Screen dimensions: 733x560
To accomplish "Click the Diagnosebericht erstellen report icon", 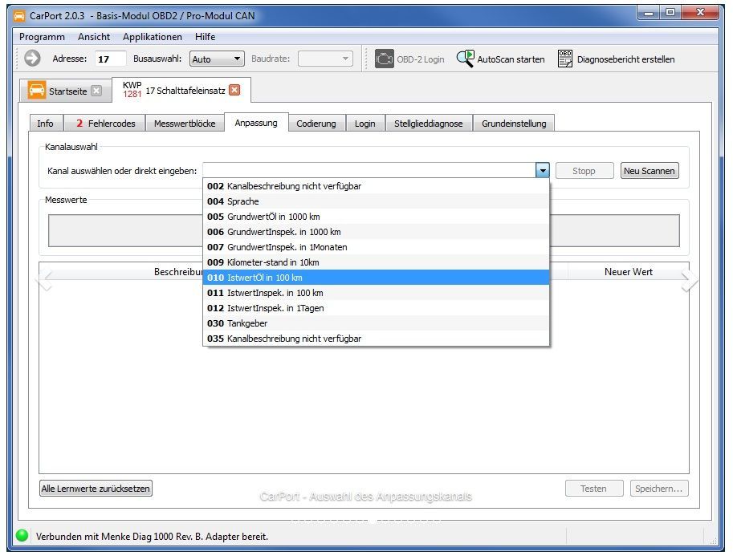I will click(x=565, y=59).
